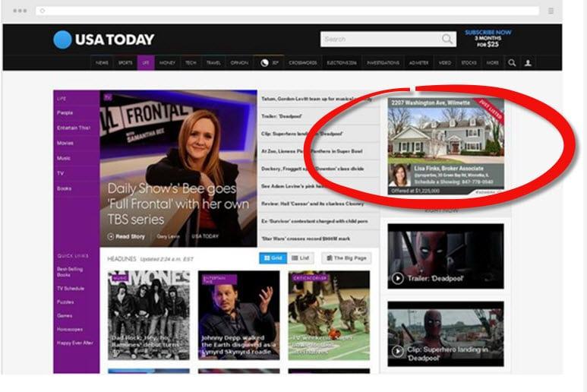Image resolution: width=587 pixels, height=392 pixels.
Task: Open the kittens on football field story
Action: (x=329, y=315)
